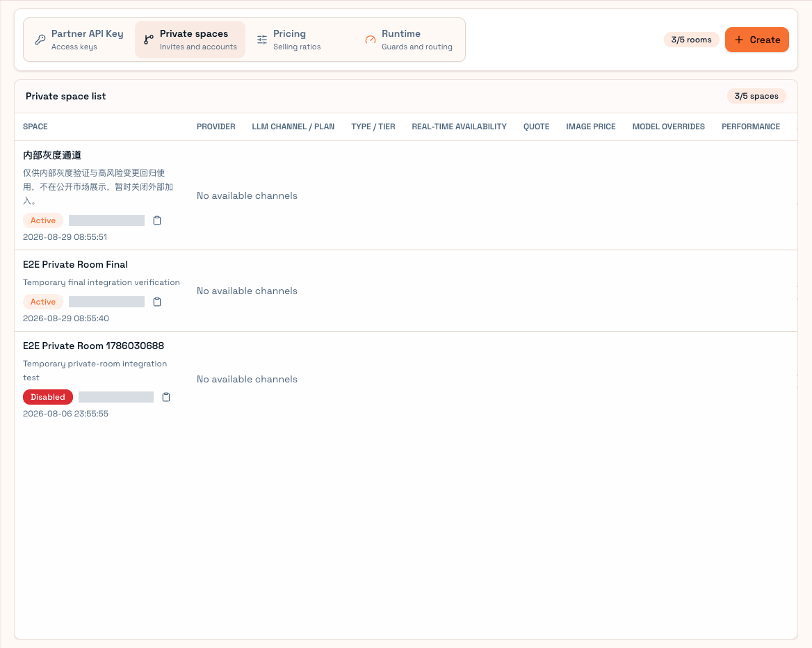
Task: Click the 3/5 rooms badge
Action: click(691, 40)
